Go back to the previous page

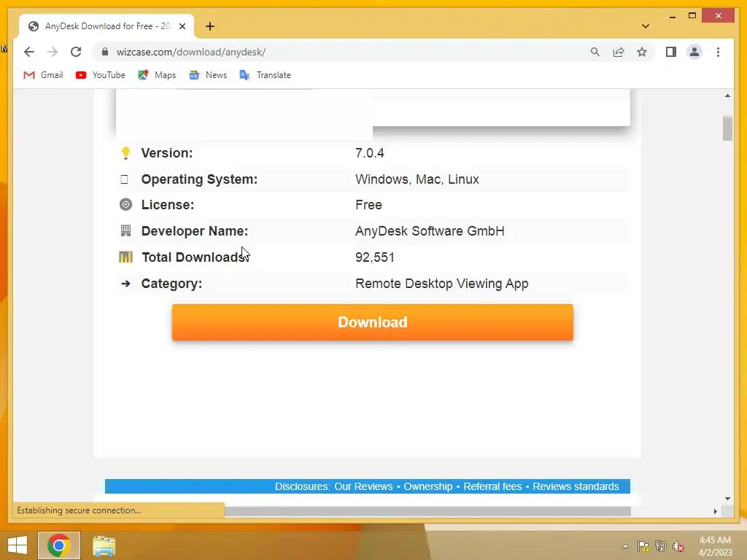[29, 52]
